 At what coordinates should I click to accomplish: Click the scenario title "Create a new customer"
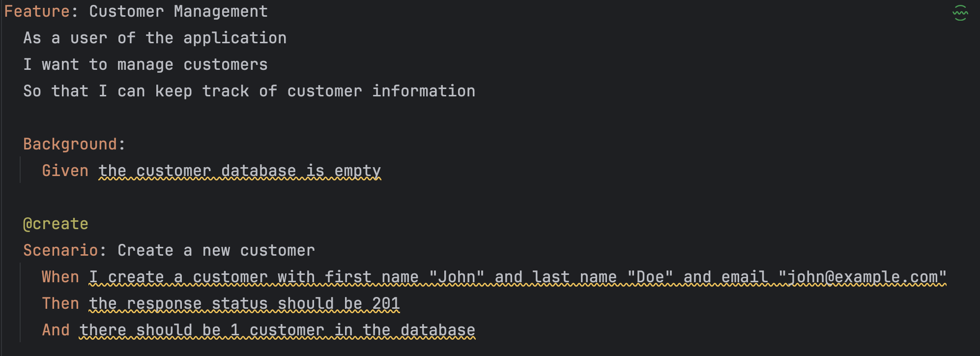pos(216,250)
